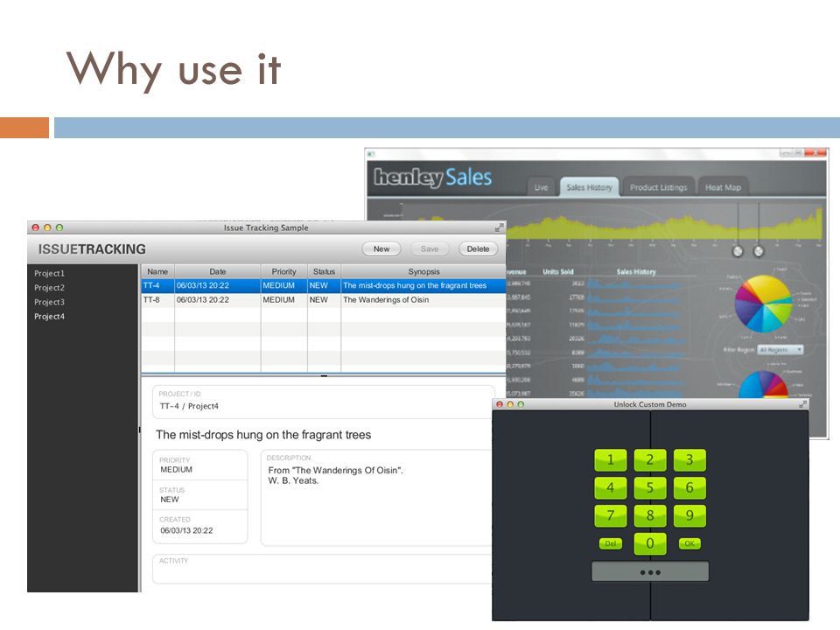Click the issue synopsis title field
Screen dimensions: 840x630
pyautogui.click(x=263, y=435)
